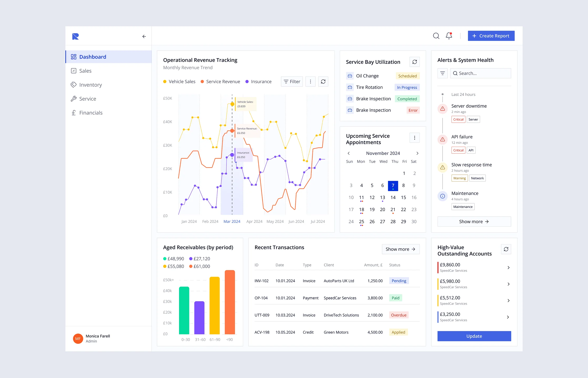Open the Inventory sidebar section
This screenshot has width=588, height=378.
[90, 85]
